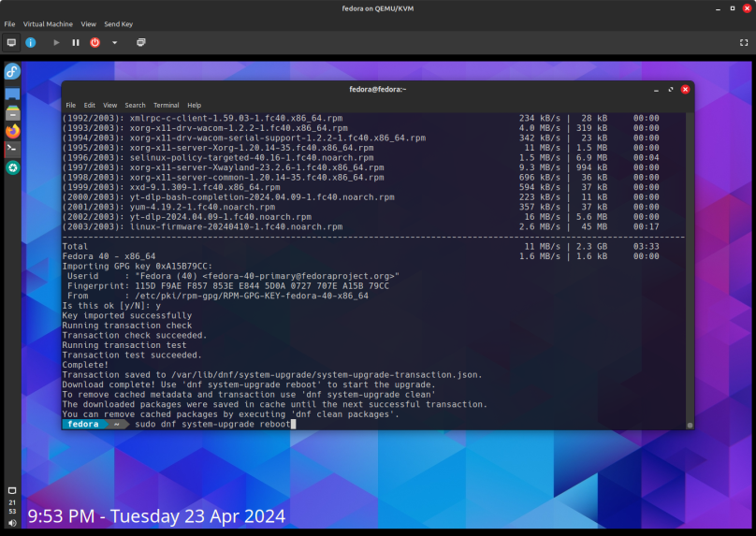756x536 pixels.
Task: Open the terminal's View menu
Action: coord(109,105)
